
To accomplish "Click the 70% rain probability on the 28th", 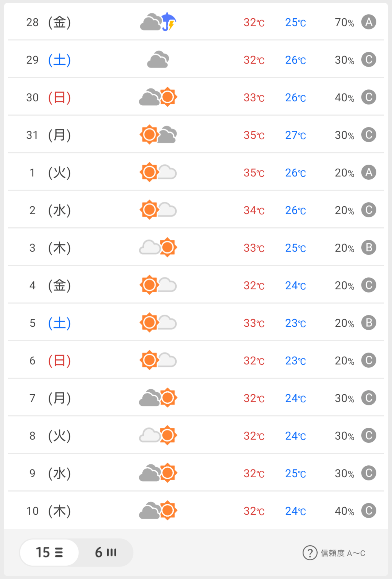I will [x=344, y=22].
